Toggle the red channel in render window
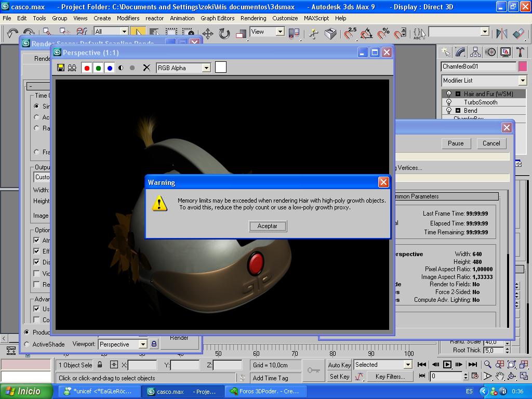Screen dimensions: 532x399 (87, 68)
